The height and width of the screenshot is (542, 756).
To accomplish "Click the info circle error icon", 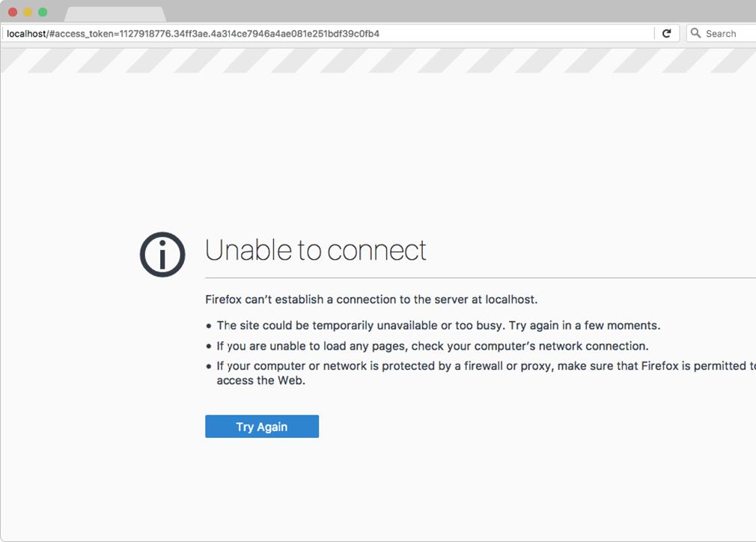I will point(162,255).
